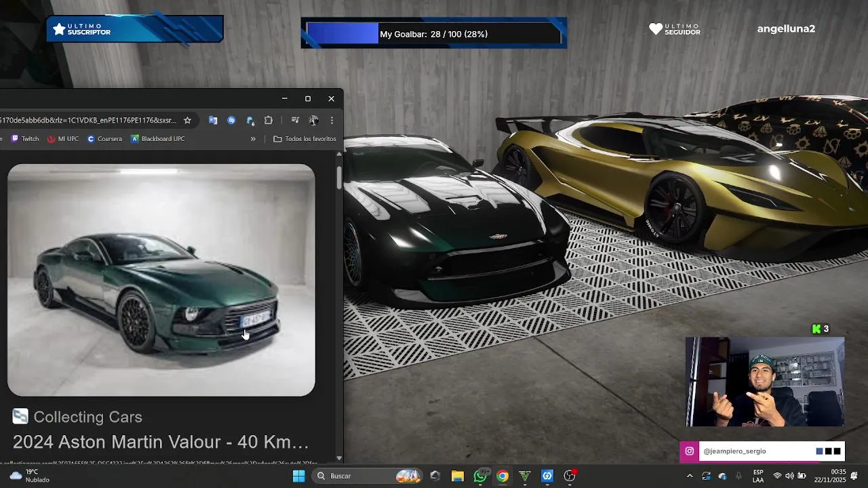This screenshot has width=868, height=488.
Task: Click the Ultimo Seguidor heart icon
Action: [655, 29]
